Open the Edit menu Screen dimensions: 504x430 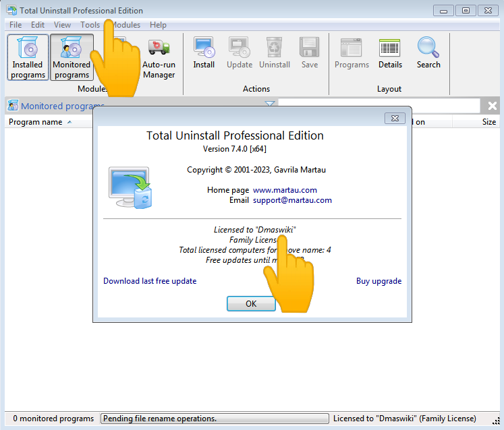(x=38, y=25)
